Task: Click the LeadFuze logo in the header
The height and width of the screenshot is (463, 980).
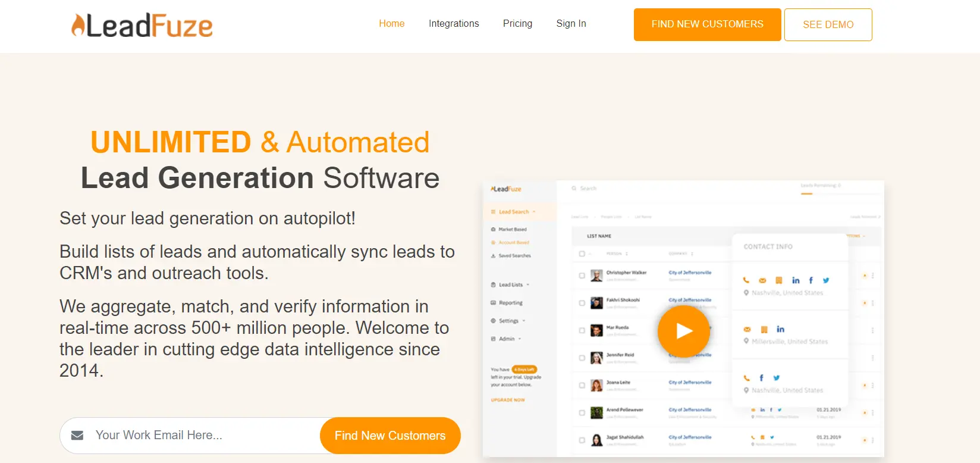Action: coord(142,26)
